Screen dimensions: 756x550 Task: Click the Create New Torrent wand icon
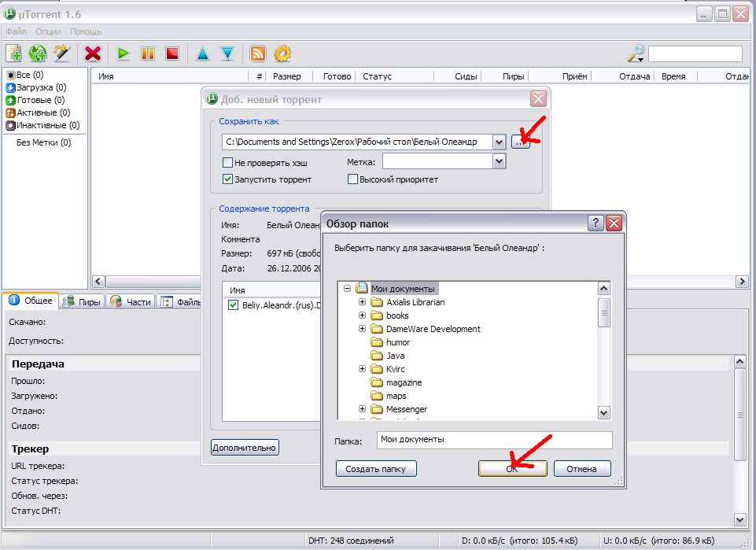click(62, 54)
